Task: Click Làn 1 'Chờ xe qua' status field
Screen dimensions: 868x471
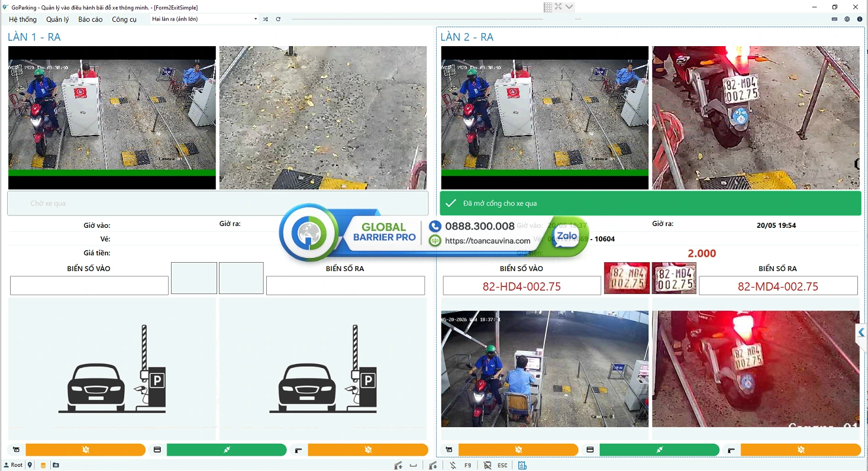Action: point(218,204)
